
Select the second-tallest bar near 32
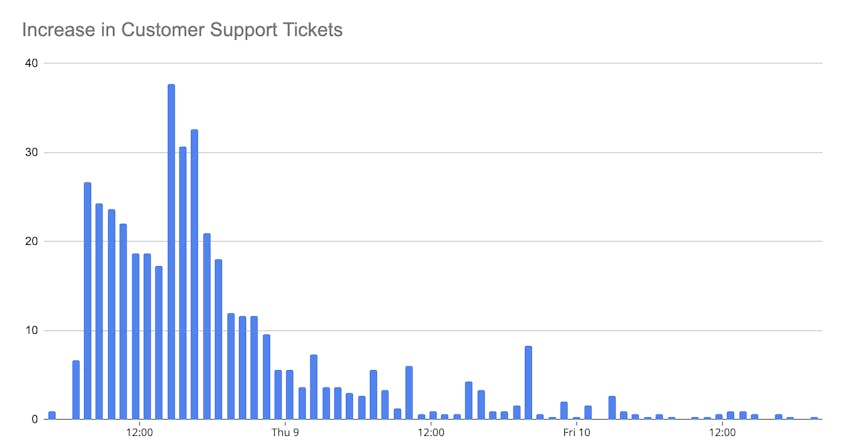point(194,274)
